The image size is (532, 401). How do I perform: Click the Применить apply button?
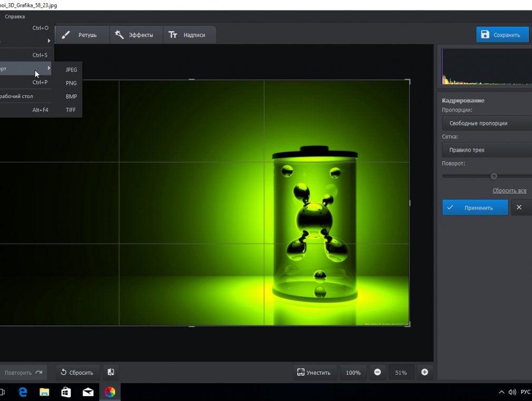pos(475,208)
